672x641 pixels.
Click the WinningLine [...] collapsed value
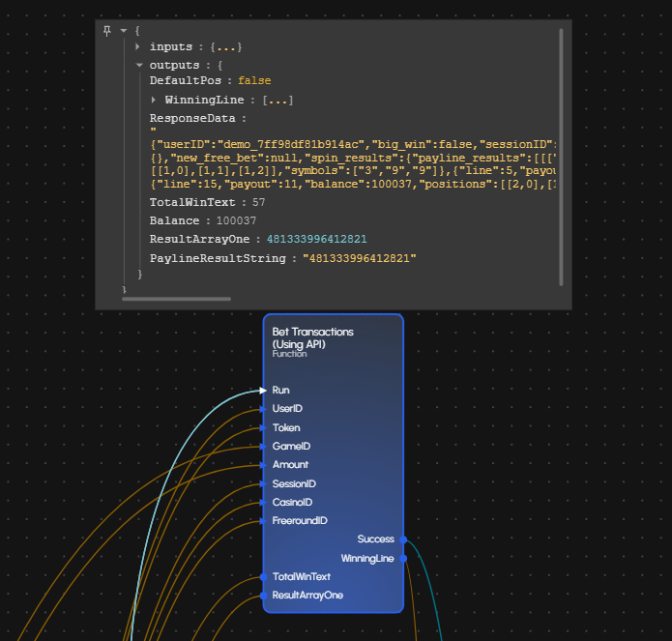(278, 101)
